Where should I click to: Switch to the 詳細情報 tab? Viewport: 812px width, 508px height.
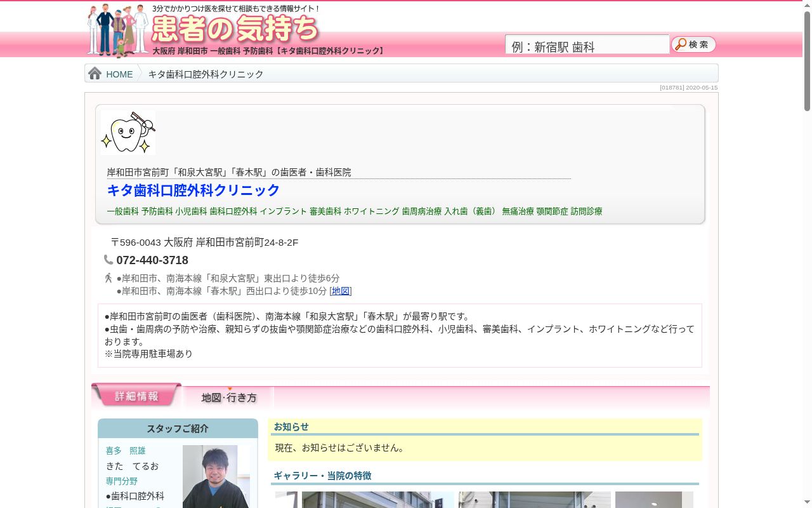136,396
